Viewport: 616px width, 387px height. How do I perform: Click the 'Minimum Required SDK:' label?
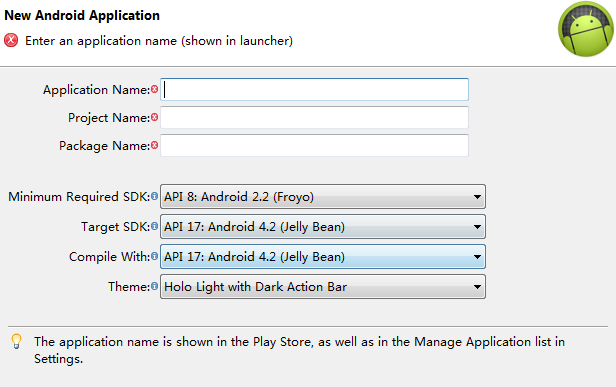(79, 196)
